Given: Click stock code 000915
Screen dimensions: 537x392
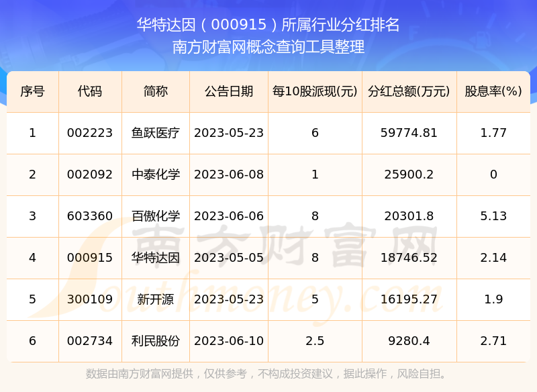Looking at the screenshot, I should point(90,258).
